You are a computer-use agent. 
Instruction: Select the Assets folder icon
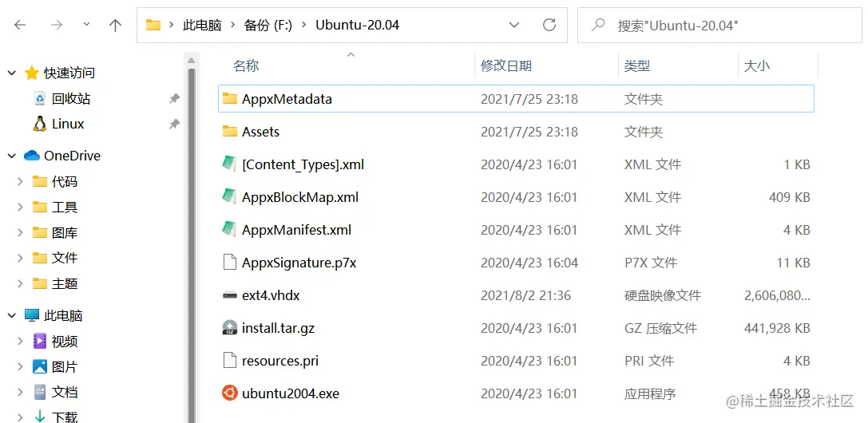(230, 131)
